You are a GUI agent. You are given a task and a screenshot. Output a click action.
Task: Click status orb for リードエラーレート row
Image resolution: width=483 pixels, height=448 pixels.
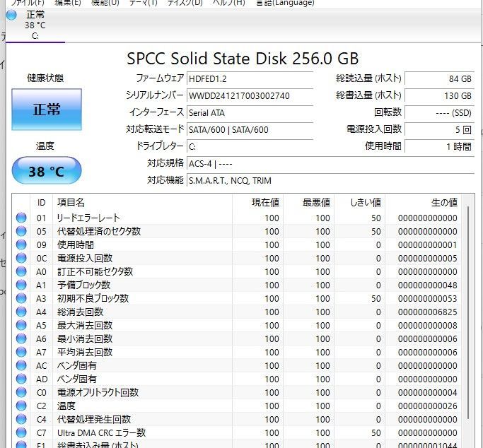click(x=21, y=218)
